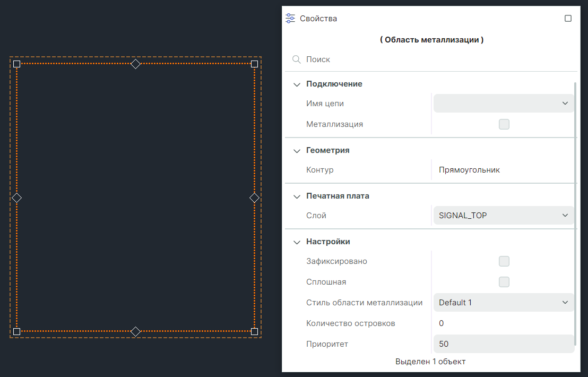Click the right edge diamond midpoint handle
The image size is (588, 377).
click(x=254, y=198)
